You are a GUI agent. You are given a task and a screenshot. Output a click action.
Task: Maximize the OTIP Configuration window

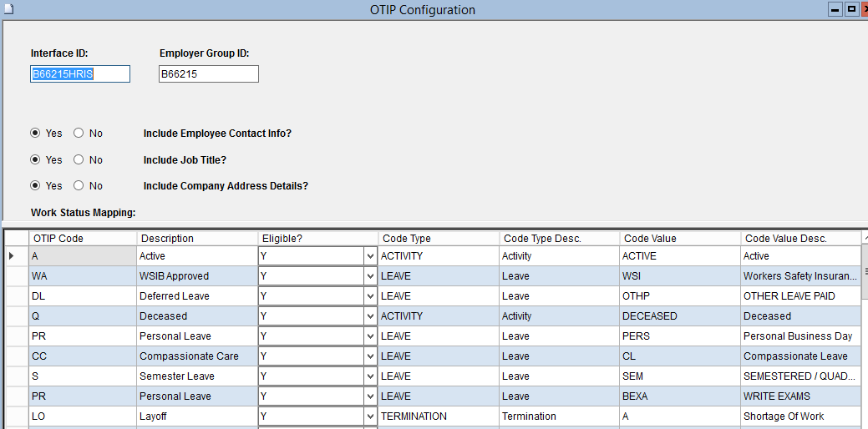(x=851, y=9)
